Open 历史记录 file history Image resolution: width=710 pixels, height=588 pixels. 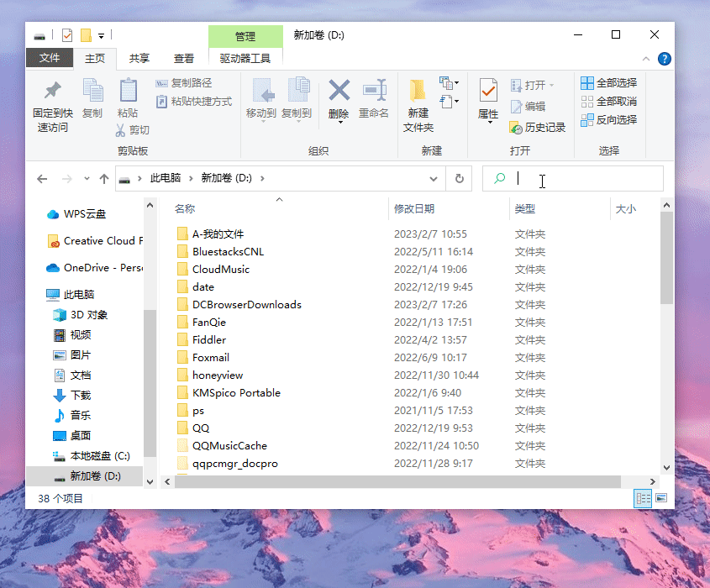point(538,128)
